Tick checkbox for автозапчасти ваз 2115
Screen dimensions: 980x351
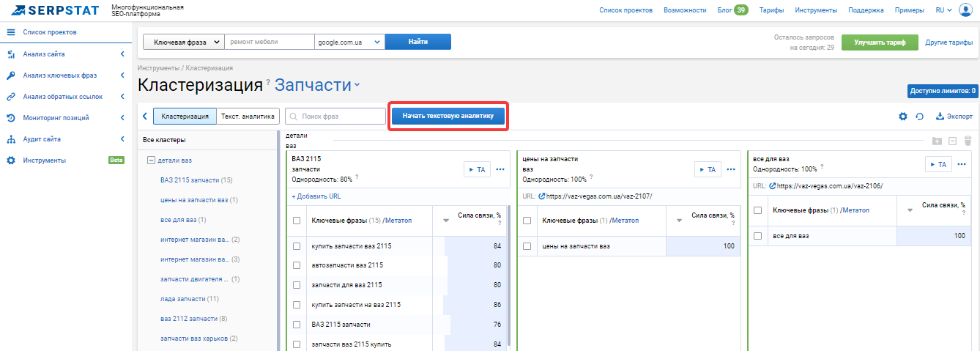pos(297,265)
